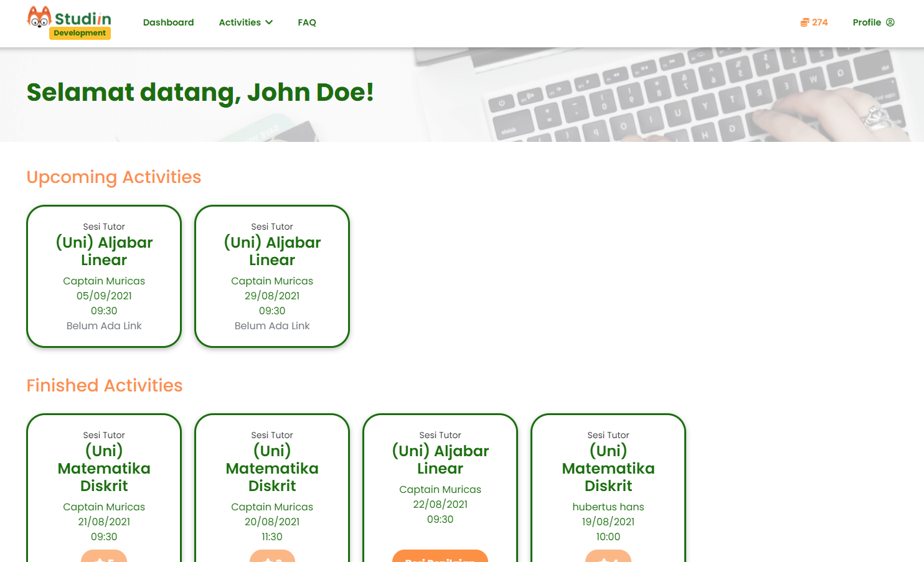Click 'Sesi Tutor' label in hubertus hans card
Viewport: 924px width, 562px height.
(x=608, y=435)
